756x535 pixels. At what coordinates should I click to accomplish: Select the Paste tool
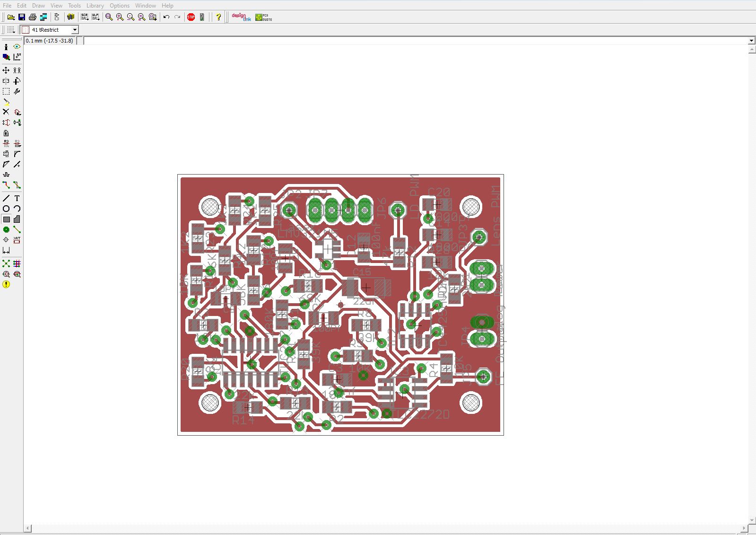[x=6, y=102]
